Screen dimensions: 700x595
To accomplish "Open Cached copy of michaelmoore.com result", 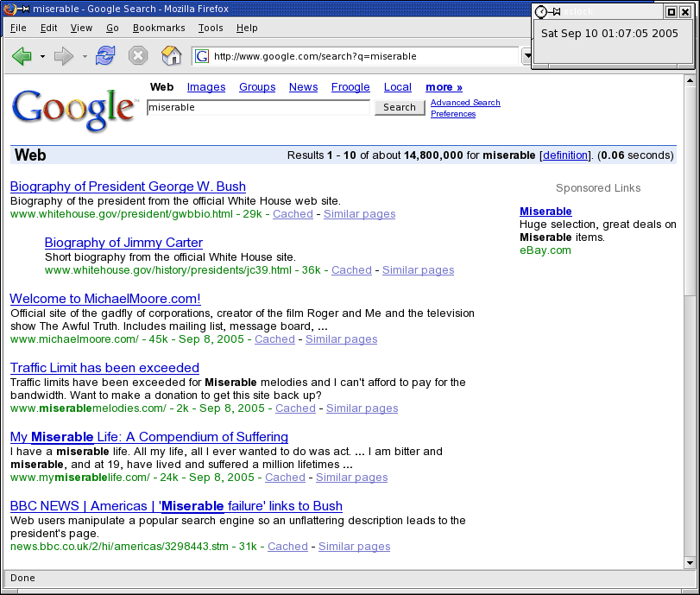I will (x=274, y=339).
